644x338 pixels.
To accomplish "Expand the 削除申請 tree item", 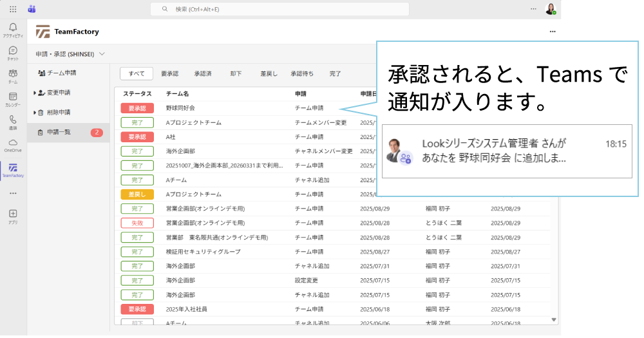I will tap(35, 113).
